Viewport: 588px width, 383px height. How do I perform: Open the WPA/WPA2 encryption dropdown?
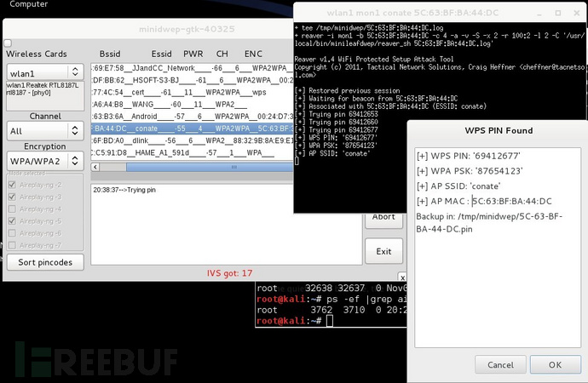pyautogui.click(x=45, y=161)
